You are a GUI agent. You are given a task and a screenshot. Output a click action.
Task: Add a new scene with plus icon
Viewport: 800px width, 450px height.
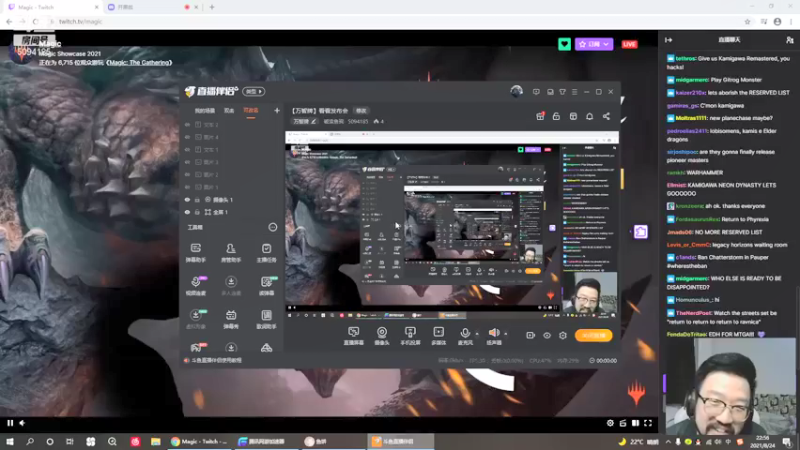coord(277,110)
